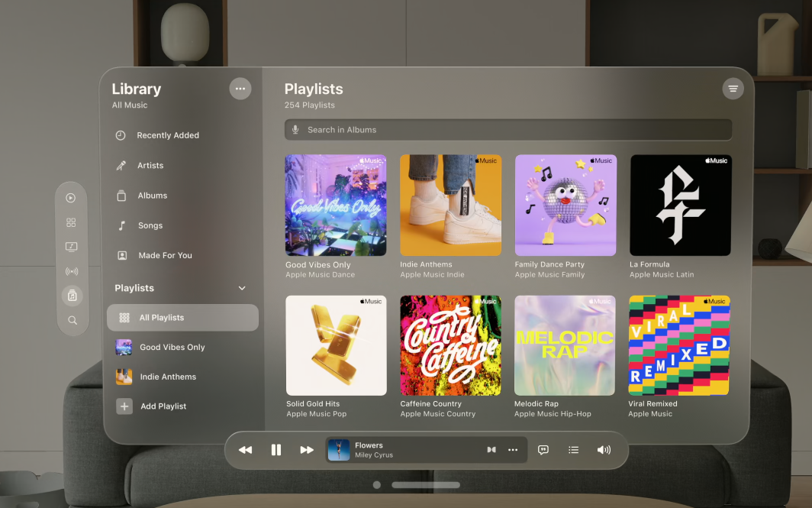The height and width of the screenshot is (508, 812).
Task: Toggle the Playing Next queue list
Action: (573, 450)
